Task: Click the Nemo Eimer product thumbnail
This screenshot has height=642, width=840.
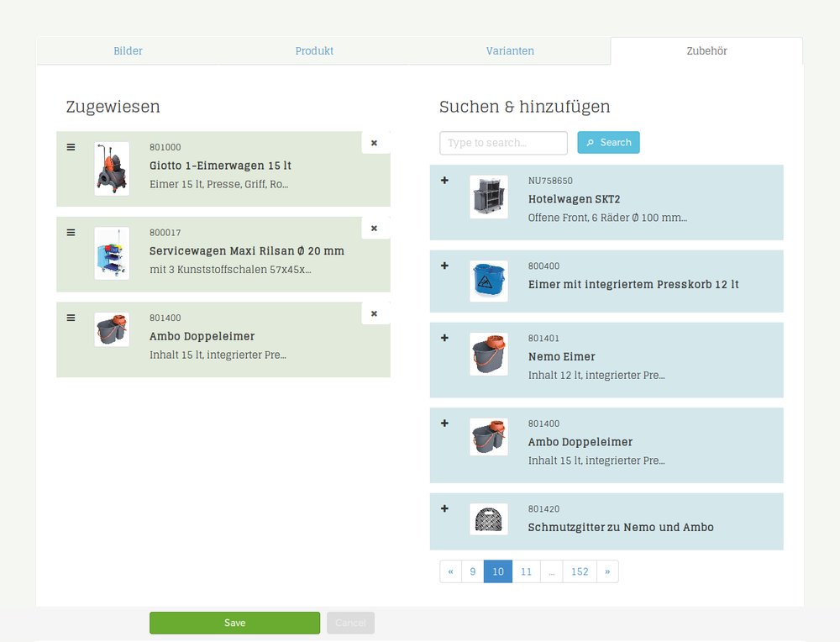Action: pyautogui.click(x=488, y=354)
